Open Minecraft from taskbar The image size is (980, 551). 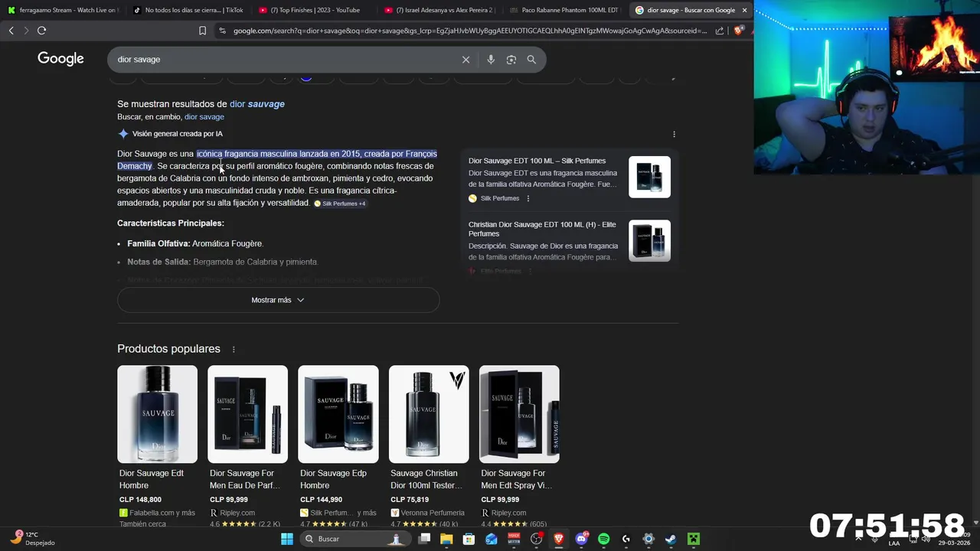[x=694, y=539]
